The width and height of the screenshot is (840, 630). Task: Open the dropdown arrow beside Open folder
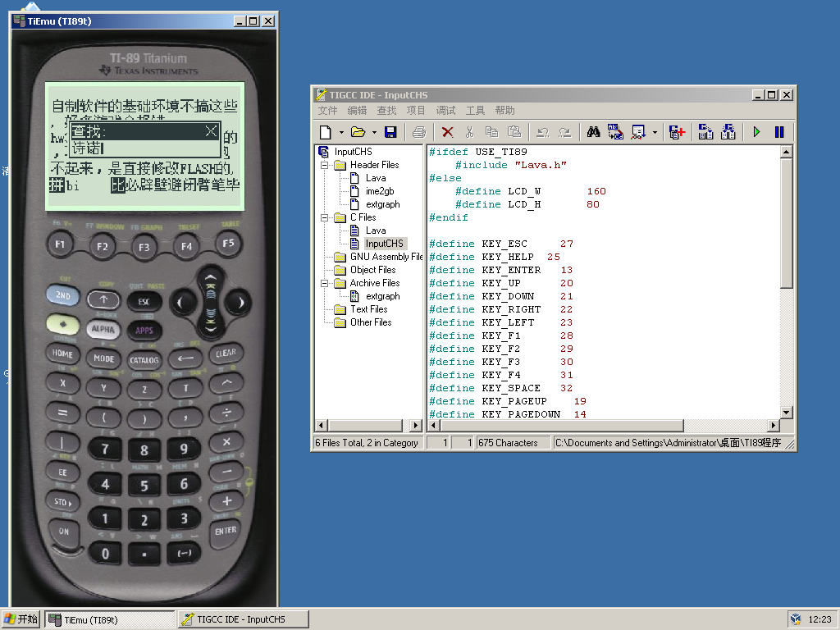click(374, 132)
